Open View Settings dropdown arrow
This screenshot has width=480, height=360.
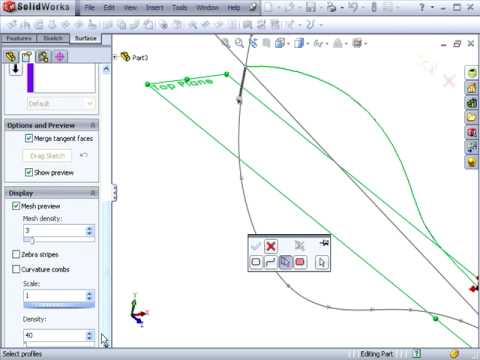(366, 44)
